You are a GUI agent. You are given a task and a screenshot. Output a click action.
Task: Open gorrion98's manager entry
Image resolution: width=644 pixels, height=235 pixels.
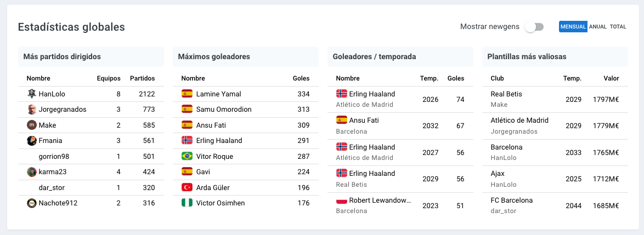point(91,156)
